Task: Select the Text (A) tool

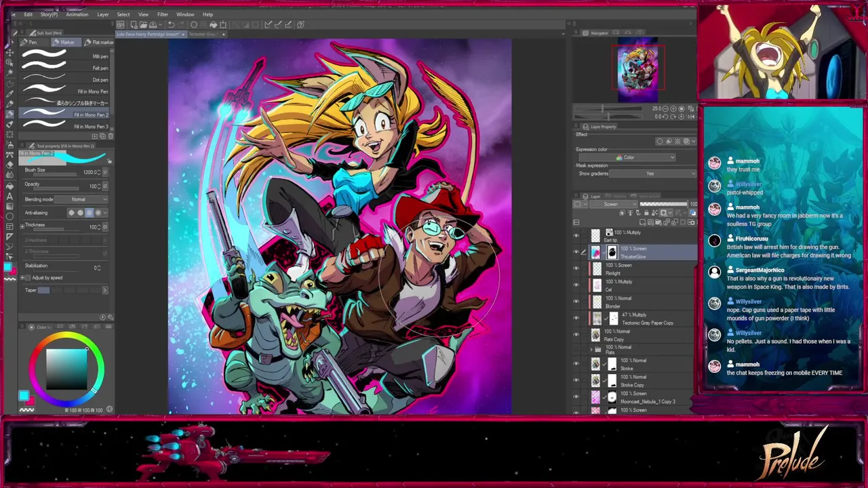Action: coord(9,197)
